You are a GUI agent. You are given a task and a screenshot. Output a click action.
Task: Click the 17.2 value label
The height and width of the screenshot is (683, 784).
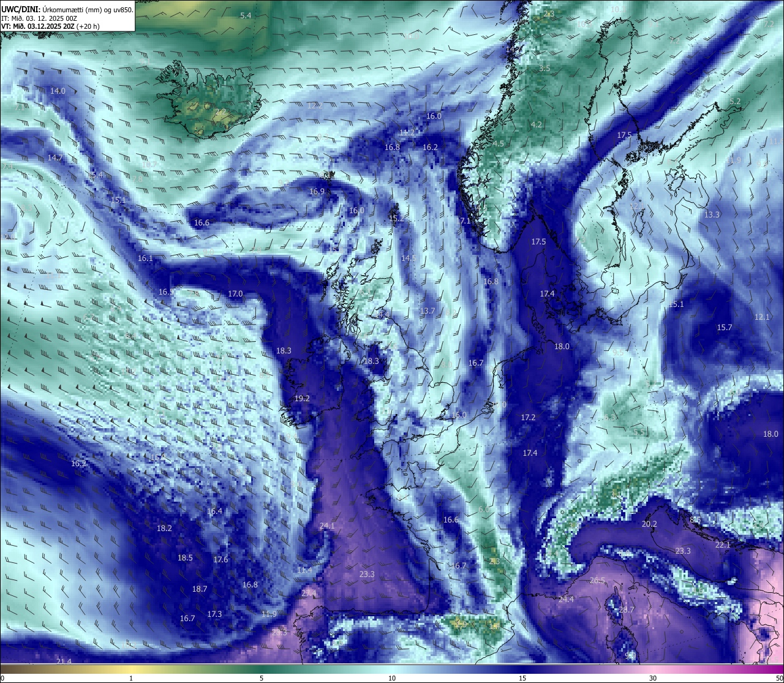coord(528,417)
